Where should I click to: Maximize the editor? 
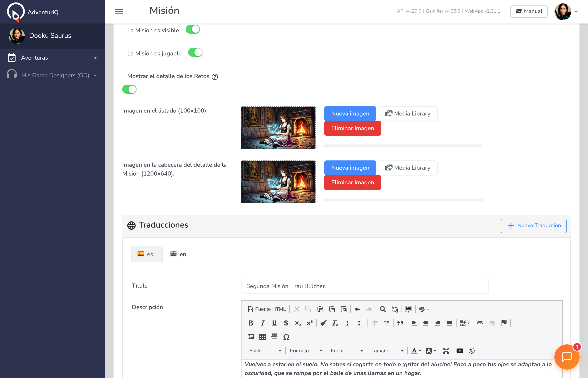click(x=446, y=351)
